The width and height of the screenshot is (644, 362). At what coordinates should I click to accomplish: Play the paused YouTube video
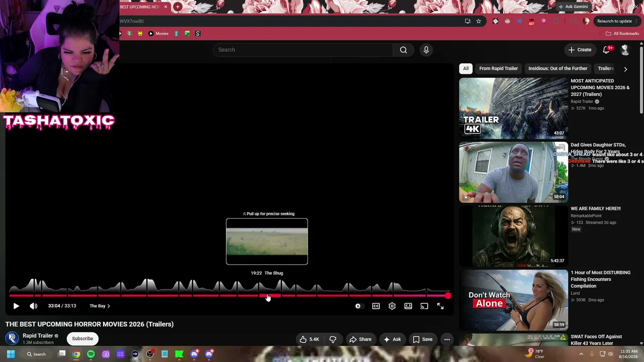click(x=16, y=306)
